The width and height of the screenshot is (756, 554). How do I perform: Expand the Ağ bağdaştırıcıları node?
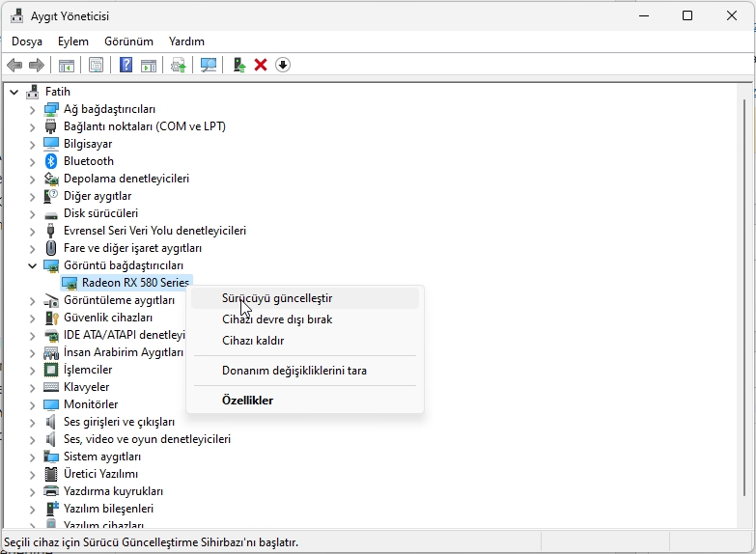pyautogui.click(x=32, y=109)
